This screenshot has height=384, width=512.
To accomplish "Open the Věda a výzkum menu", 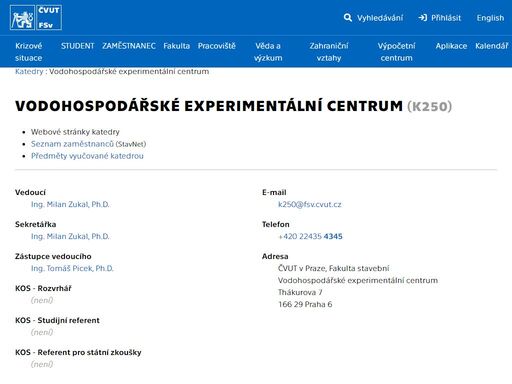I will tap(268, 52).
